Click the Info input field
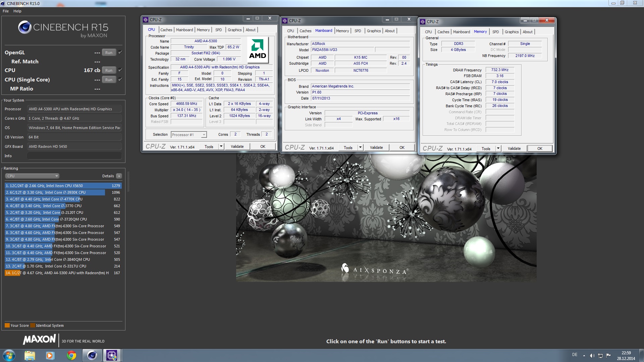Viewport: 644px width, 362px height. pyautogui.click(x=74, y=156)
